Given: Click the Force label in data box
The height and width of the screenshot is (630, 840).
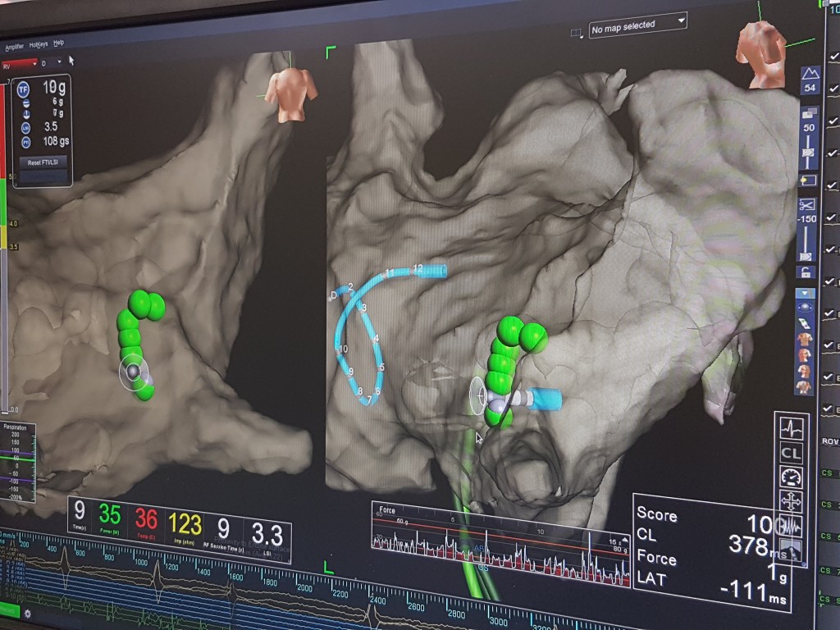Looking at the screenshot, I should [657, 557].
